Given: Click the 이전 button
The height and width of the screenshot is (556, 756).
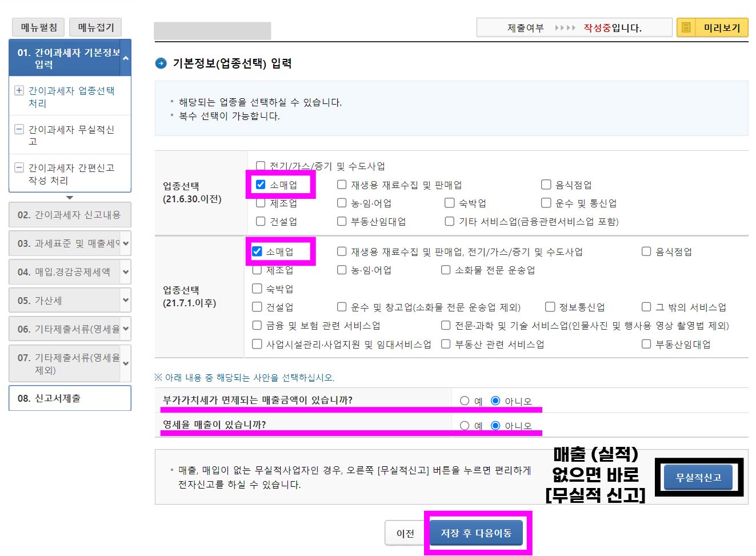Looking at the screenshot, I should pyautogui.click(x=406, y=533).
